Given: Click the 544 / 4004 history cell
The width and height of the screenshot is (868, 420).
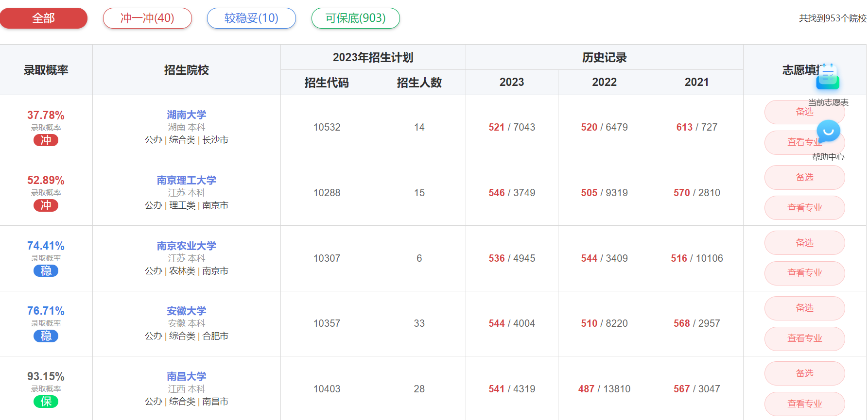Looking at the screenshot, I should [512, 323].
